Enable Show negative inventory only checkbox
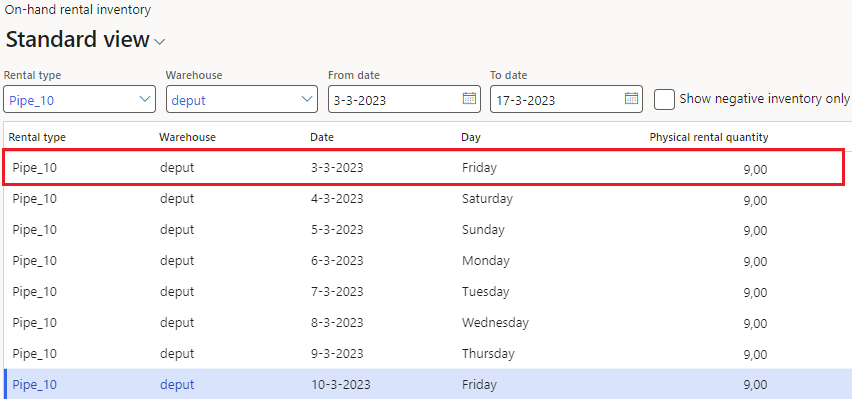 pos(664,99)
